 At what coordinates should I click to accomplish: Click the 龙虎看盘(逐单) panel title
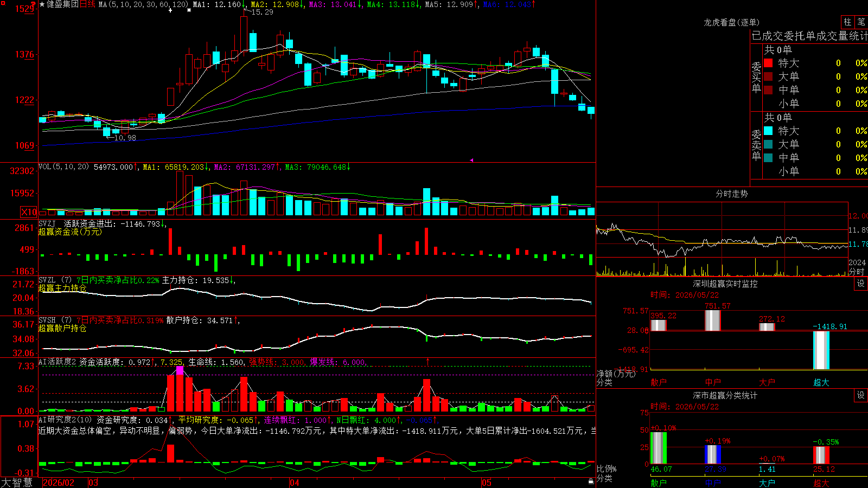point(731,22)
